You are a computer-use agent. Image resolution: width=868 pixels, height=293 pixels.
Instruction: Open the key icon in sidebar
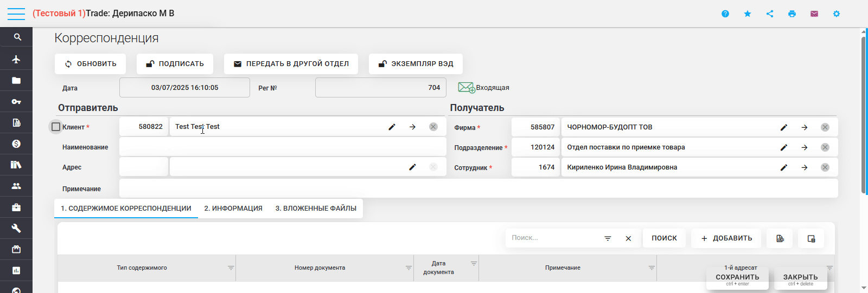[x=16, y=101]
